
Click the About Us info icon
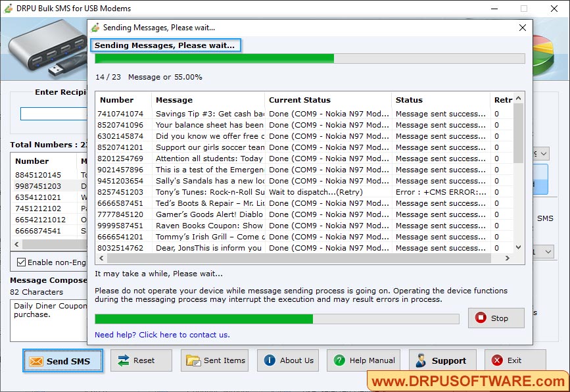pos(270,360)
